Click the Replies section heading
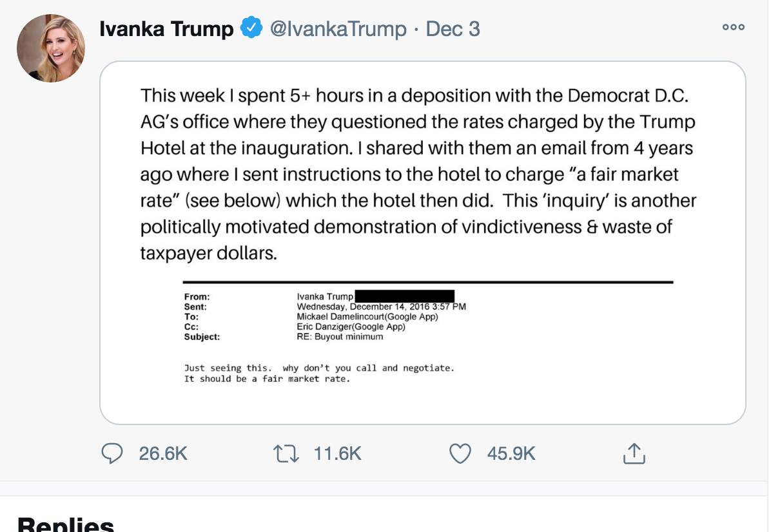This screenshot has width=771, height=532. (x=66, y=525)
